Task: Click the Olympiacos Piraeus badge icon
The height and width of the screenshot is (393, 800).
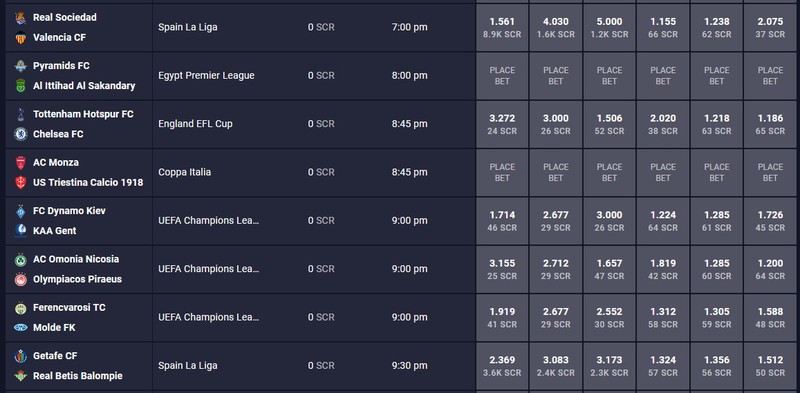Action: point(20,280)
